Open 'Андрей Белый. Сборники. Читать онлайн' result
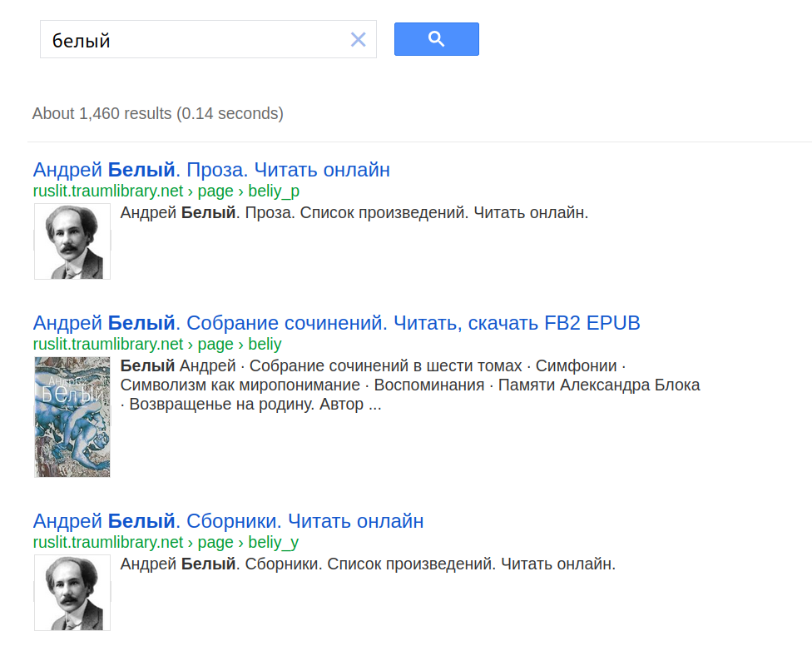The height and width of the screenshot is (651, 812). (228, 521)
